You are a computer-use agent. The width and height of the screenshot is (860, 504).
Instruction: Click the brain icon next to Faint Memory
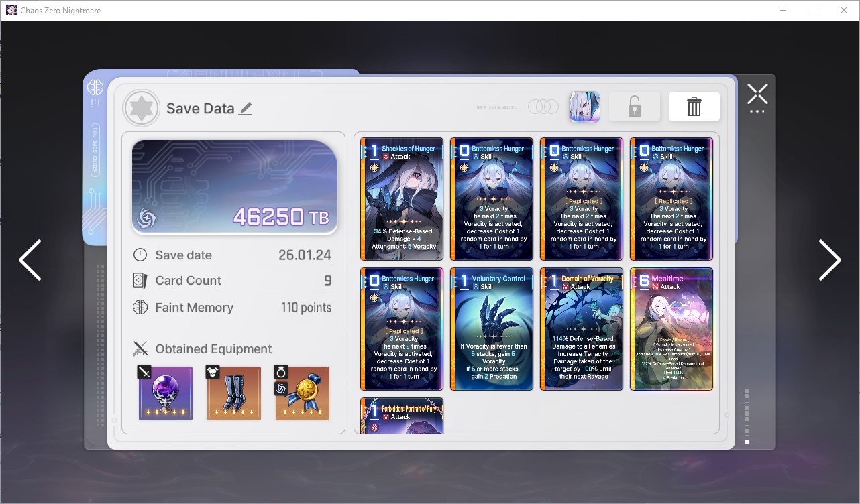coord(140,308)
